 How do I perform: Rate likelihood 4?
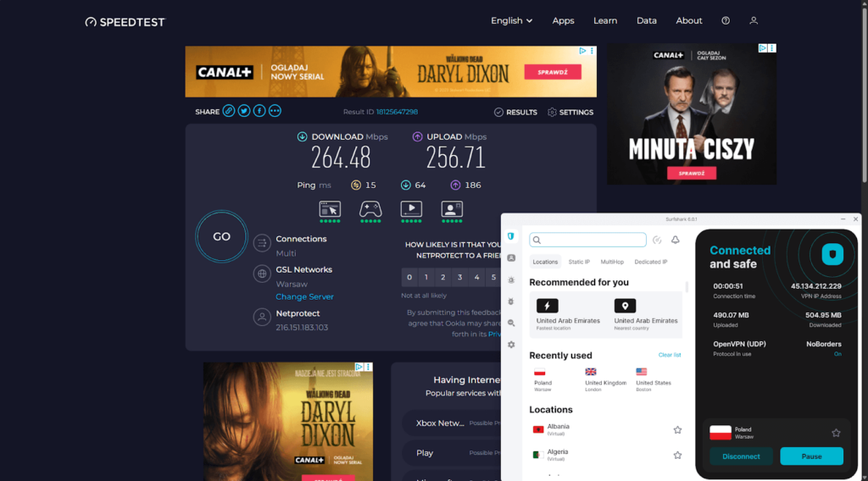tap(476, 277)
